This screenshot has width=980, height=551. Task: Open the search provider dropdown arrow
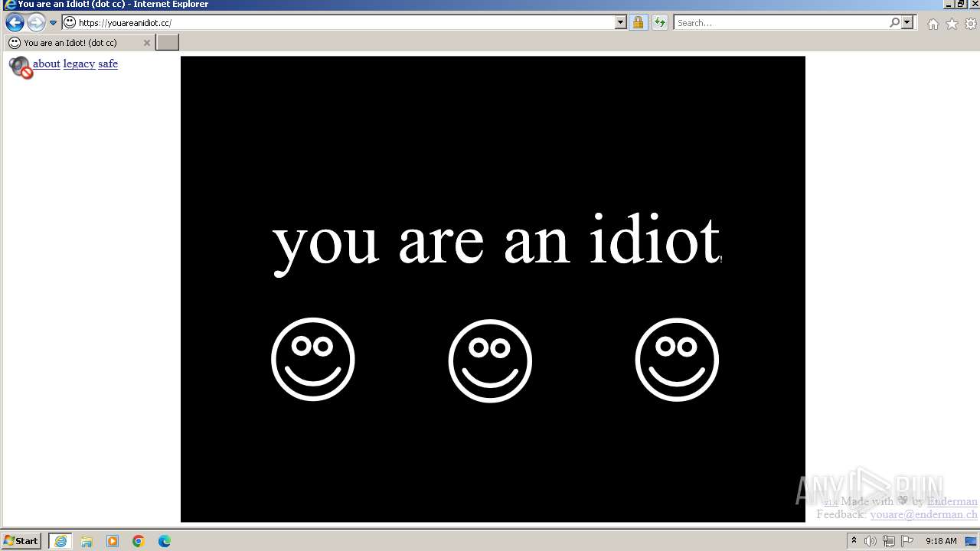[907, 23]
